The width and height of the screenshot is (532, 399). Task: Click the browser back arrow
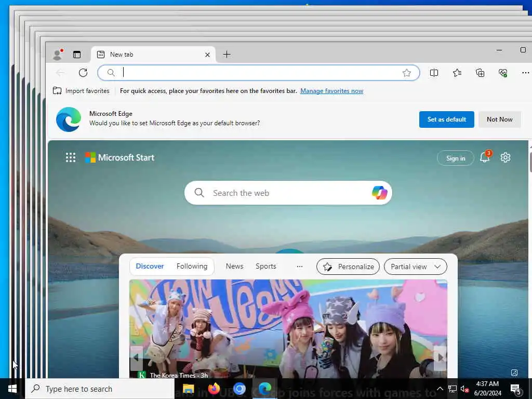click(x=60, y=73)
